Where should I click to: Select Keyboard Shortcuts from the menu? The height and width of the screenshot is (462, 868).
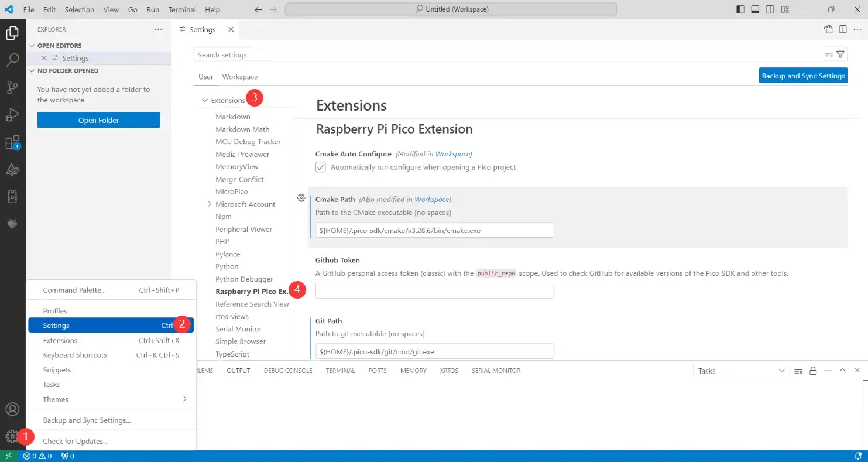coord(75,355)
